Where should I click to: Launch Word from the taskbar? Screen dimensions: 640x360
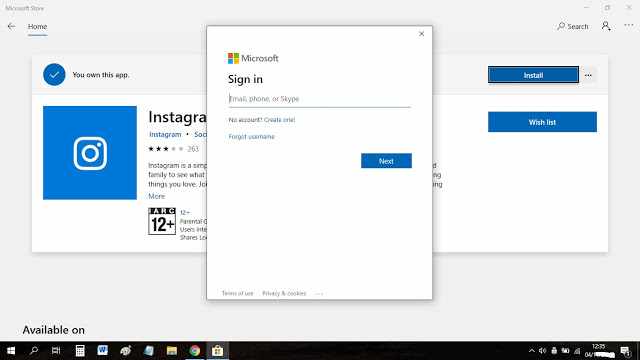pos(102,351)
